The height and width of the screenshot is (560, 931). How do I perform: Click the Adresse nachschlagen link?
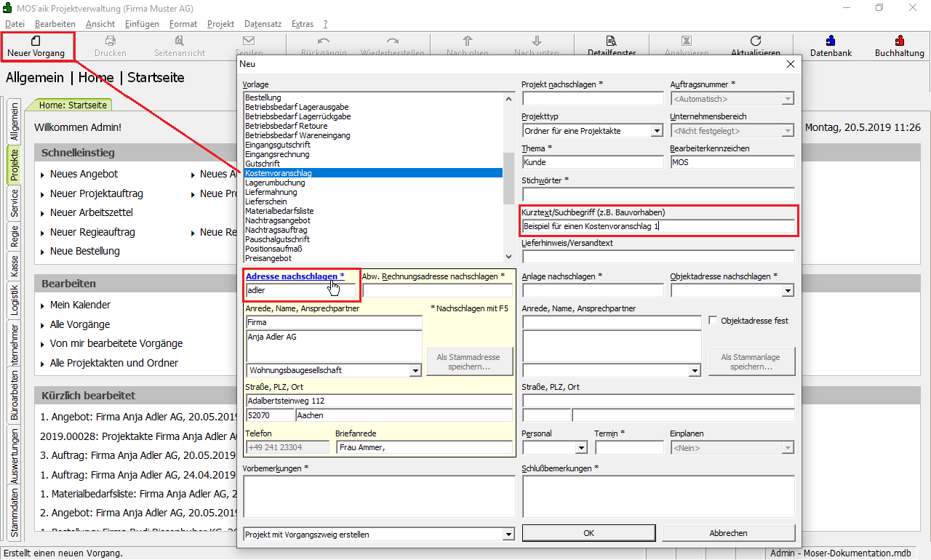295,276
